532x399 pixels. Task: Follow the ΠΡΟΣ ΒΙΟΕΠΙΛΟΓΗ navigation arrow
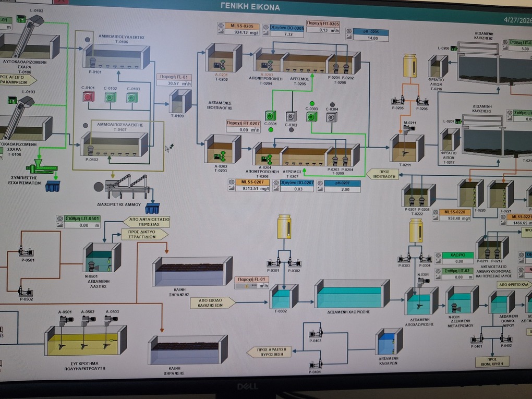click(x=382, y=174)
